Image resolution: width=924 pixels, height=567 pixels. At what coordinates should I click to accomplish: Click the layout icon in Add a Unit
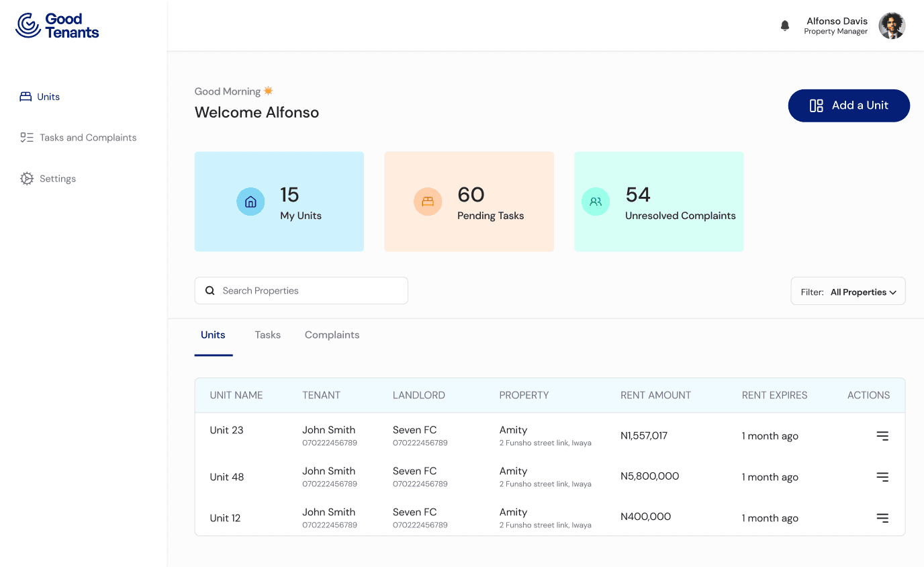[817, 105]
